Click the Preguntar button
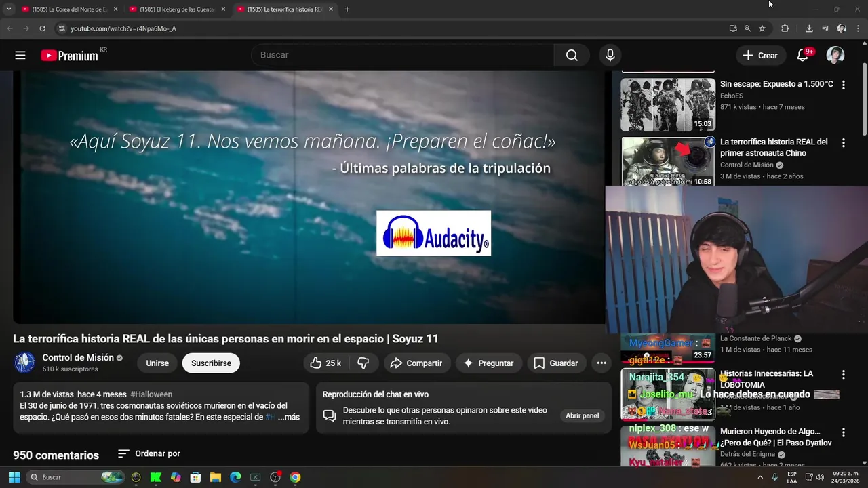The image size is (868, 488). click(488, 363)
